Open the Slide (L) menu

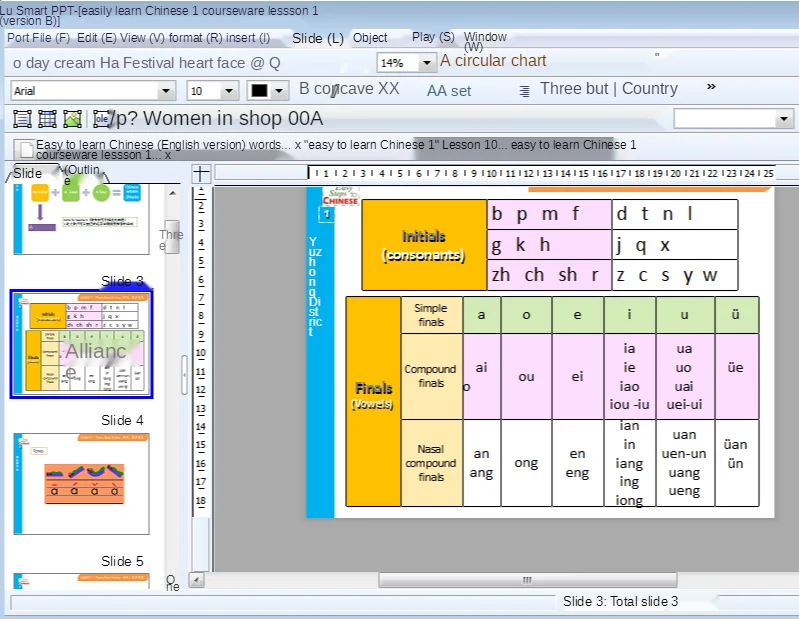click(317, 38)
